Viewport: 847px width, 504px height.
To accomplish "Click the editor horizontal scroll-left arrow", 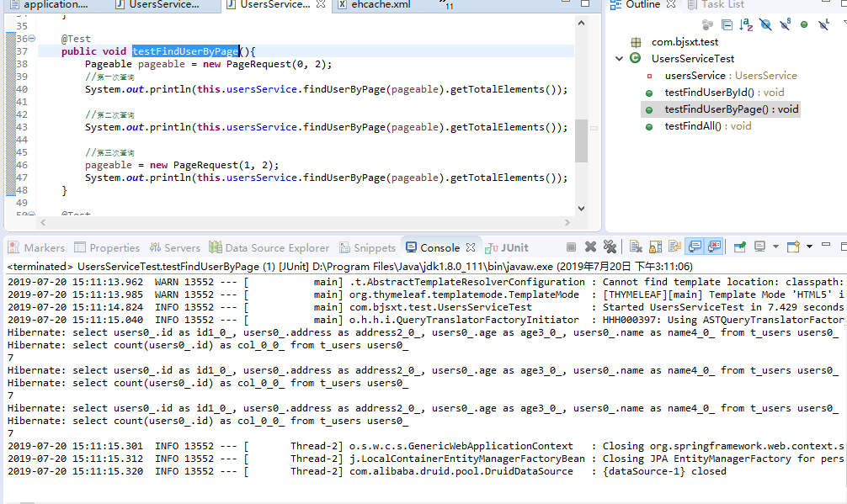I will tap(43, 222).
